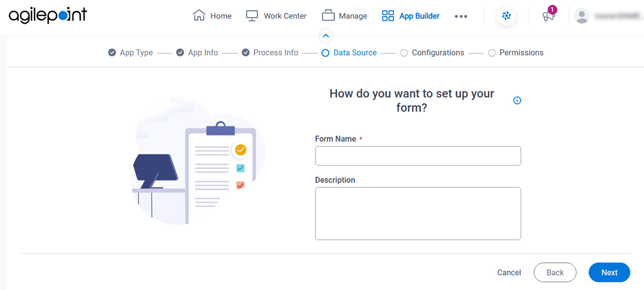
Task: Select the Data Source step circle
Action: pyautogui.click(x=325, y=52)
